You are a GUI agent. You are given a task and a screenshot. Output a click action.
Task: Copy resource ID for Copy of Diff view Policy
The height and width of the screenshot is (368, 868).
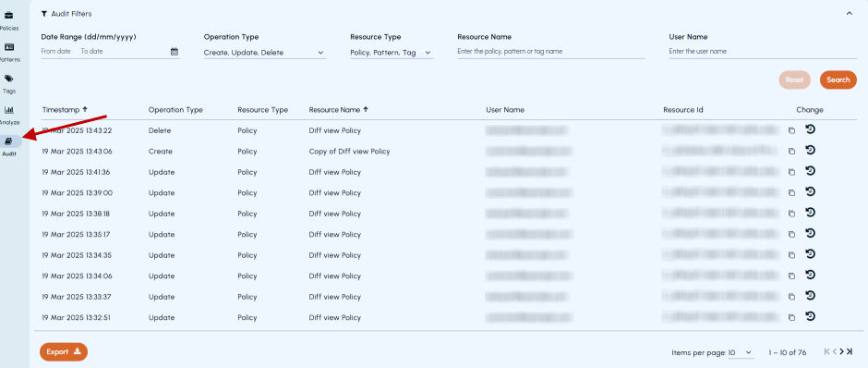click(x=791, y=152)
